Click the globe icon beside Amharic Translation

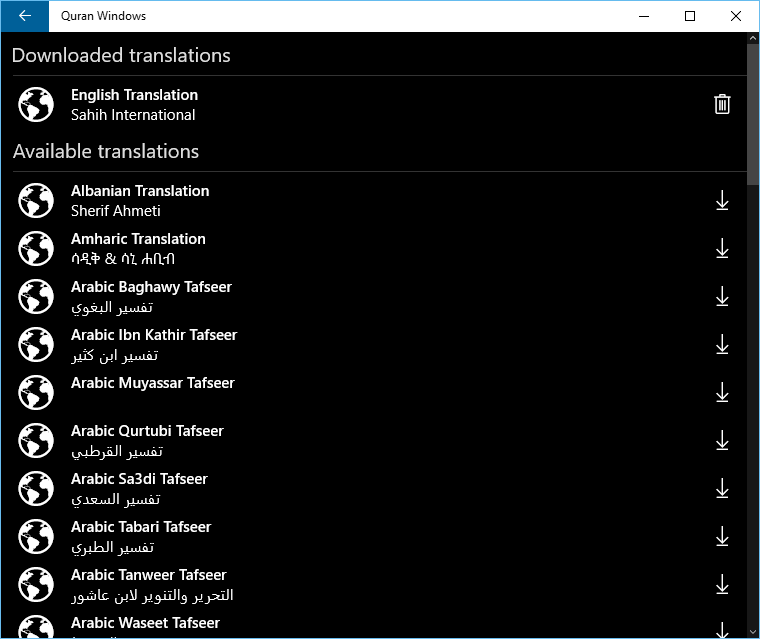[x=36, y=249]
